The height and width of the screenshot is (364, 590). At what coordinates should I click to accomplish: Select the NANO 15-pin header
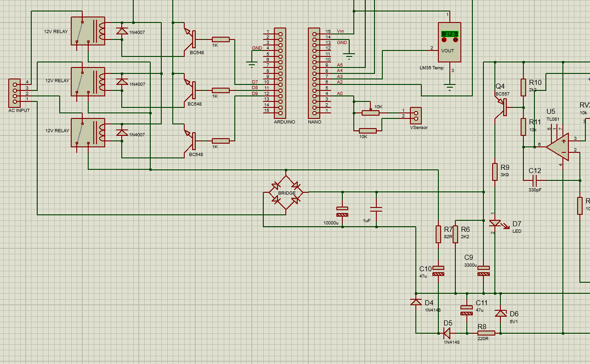coord(314,73)
